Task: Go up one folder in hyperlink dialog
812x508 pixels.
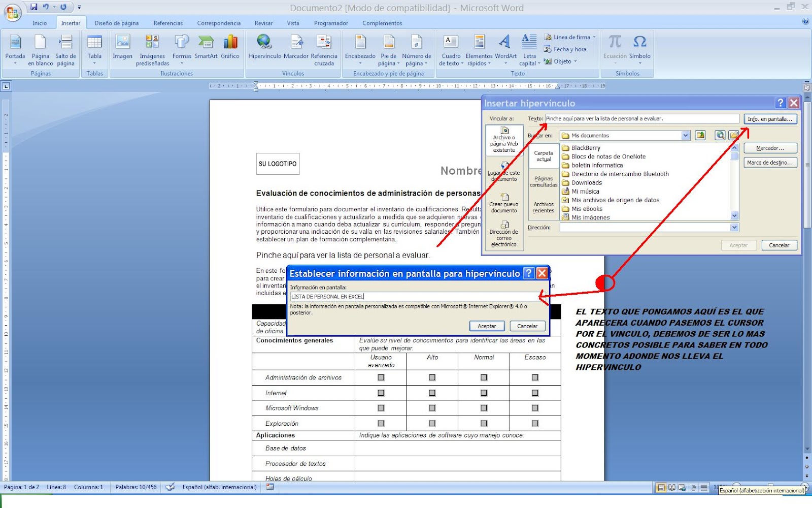Action: pyautogui.click(x=700, y=135)
